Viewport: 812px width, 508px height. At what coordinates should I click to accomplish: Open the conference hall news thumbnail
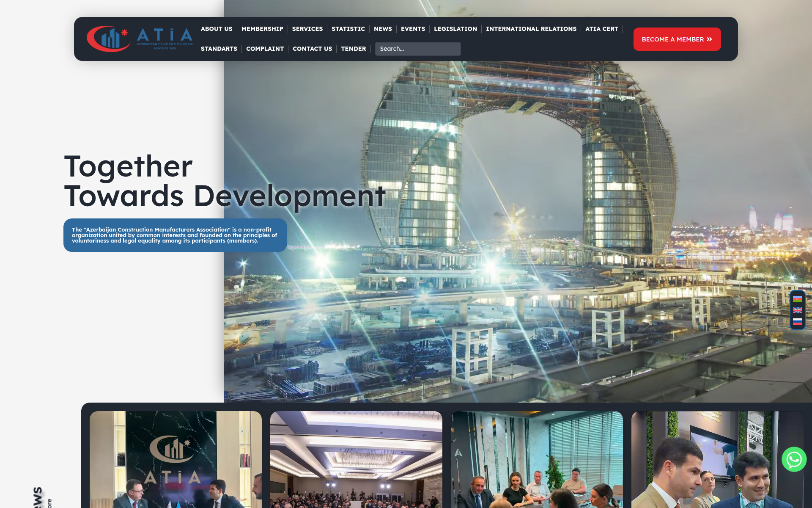coord(356,459)
